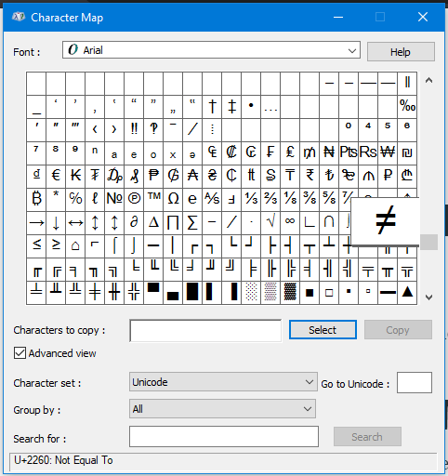
Task: Select the Indian Rupee ₹ sign
Action: pos(310,177)
